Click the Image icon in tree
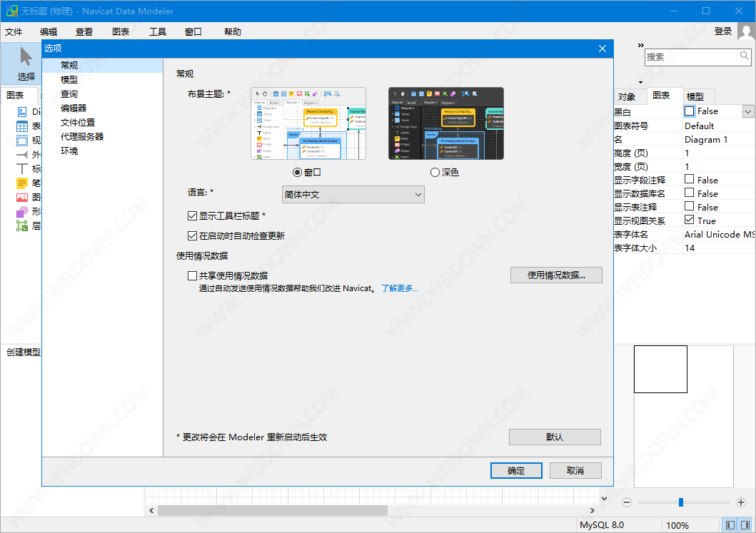Screen dimensions: 756x533 (22, 197)
